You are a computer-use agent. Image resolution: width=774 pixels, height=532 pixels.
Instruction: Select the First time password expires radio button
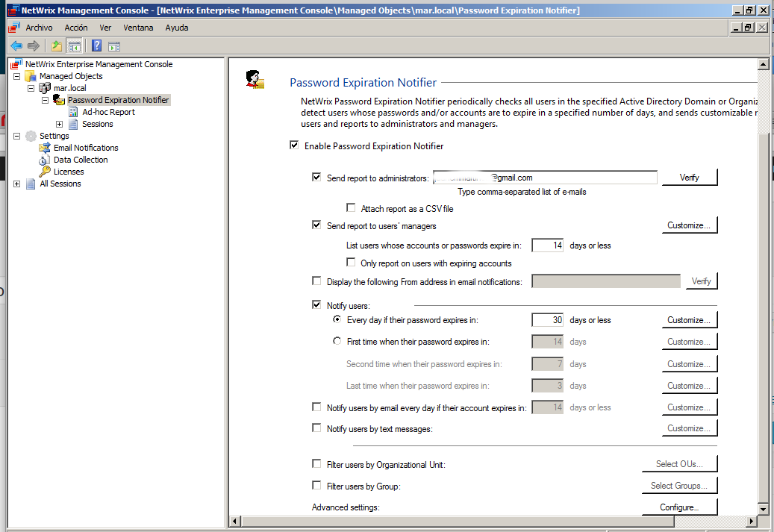click(337, 342)
